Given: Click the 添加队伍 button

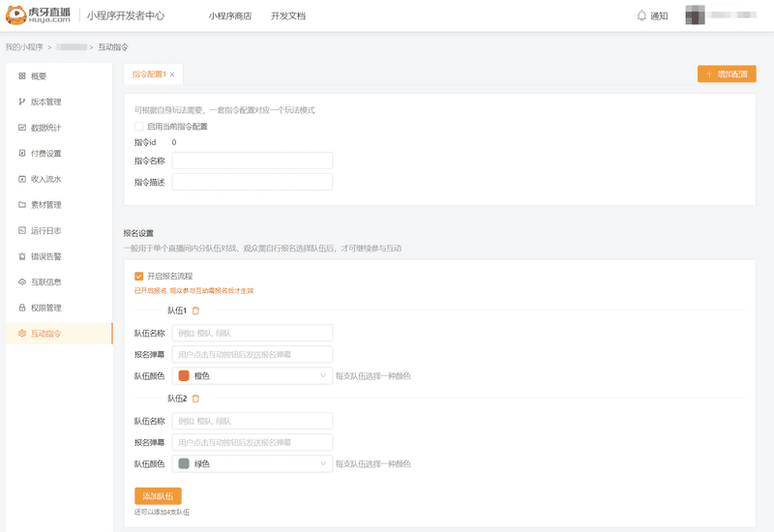Looking at the screenshot, I should (x=158, y=496).
